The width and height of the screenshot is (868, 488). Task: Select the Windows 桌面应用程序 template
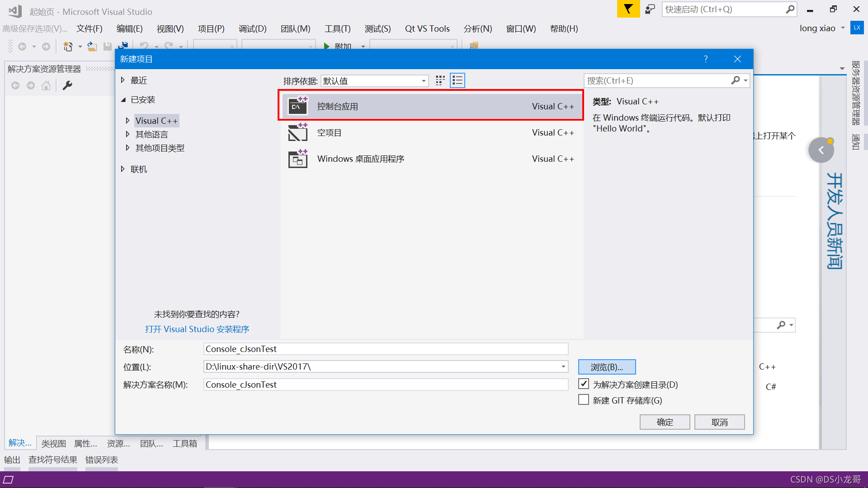tap(360, 159)
